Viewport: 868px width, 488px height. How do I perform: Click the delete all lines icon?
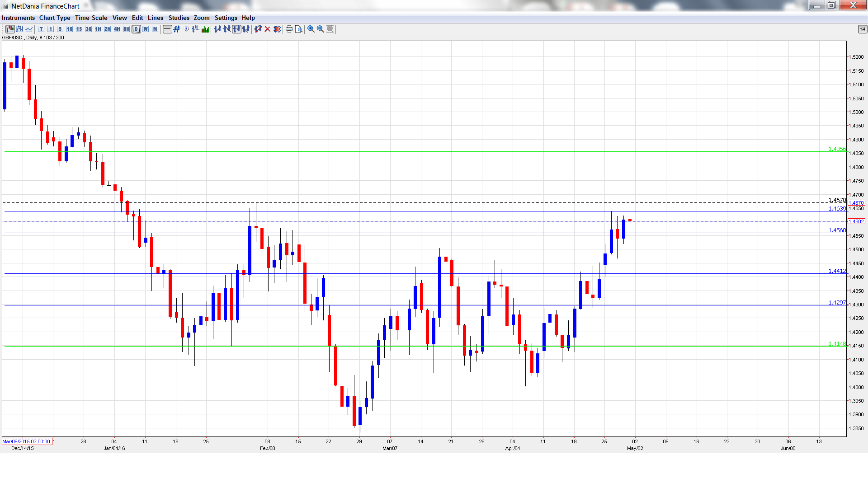point(277,29)
